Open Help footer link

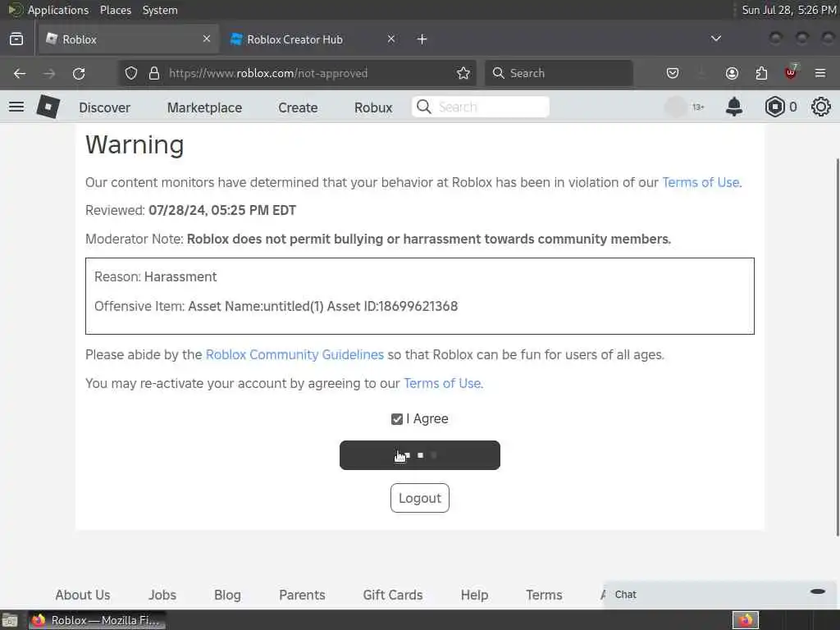[475, 596]
